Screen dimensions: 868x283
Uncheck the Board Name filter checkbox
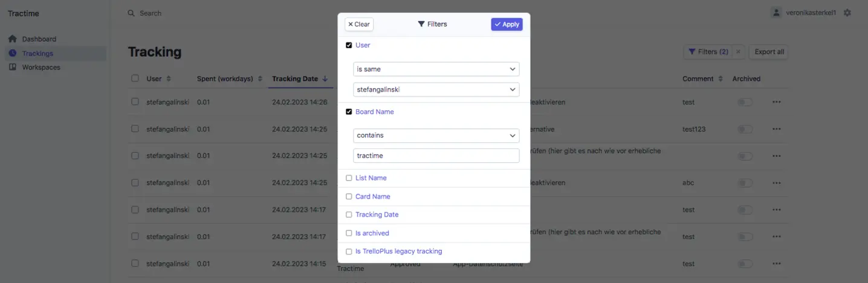(x=349, y=112)
